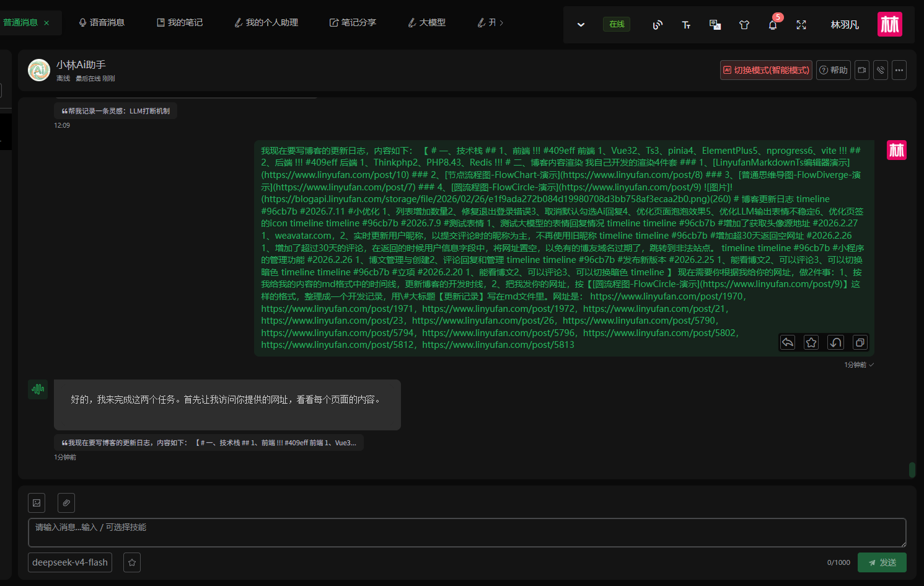Open the theme skin shirt icon
924x586 pixels.
pos(744,25)
